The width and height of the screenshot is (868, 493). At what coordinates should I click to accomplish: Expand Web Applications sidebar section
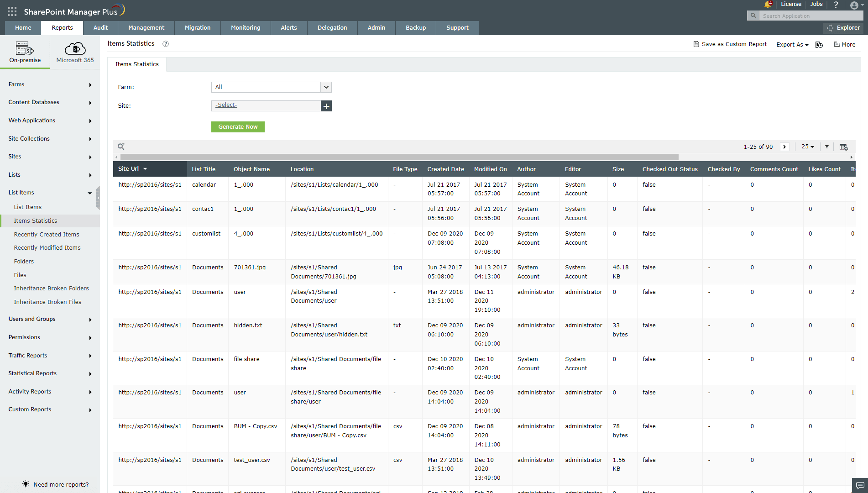[x=50, y=121]
